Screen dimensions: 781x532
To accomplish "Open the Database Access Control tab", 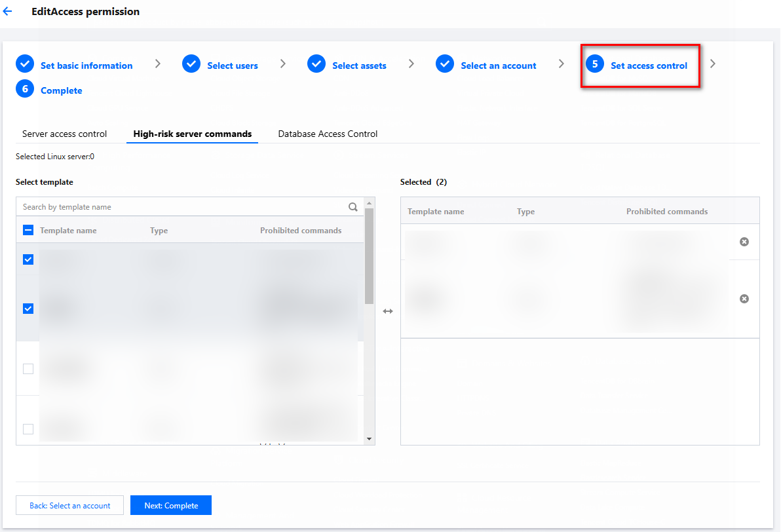I will [x=328, y=134].
